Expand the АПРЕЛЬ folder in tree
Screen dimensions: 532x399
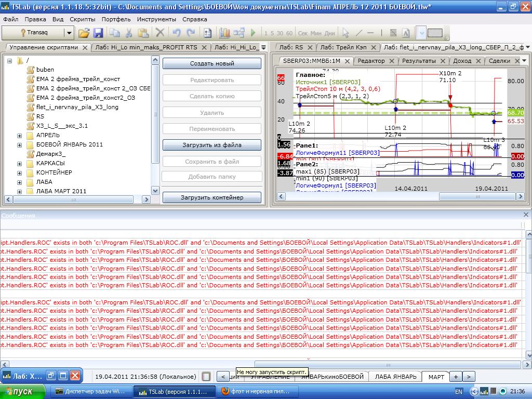tap(20, 136)
